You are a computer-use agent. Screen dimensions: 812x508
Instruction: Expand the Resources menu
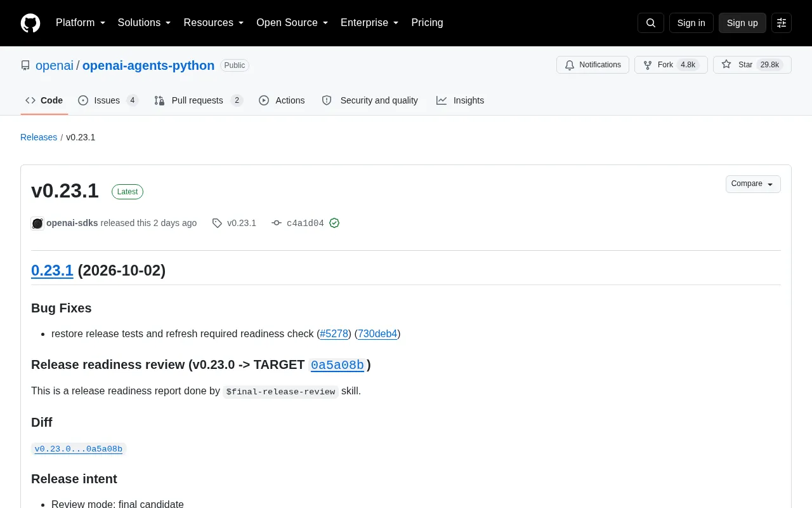coord(214,23)
